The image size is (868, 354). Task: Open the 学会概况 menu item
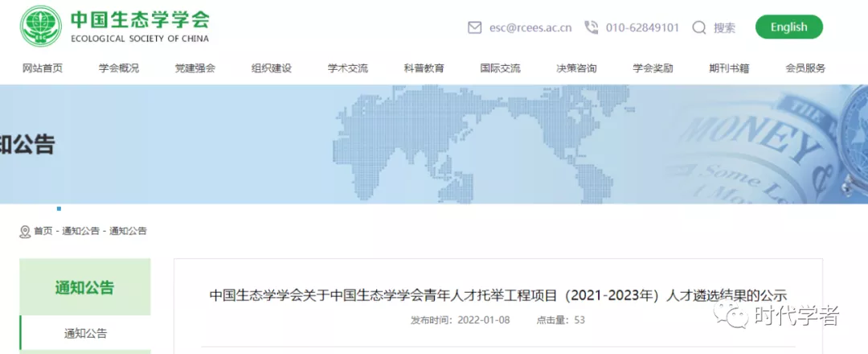click(119, 68)
